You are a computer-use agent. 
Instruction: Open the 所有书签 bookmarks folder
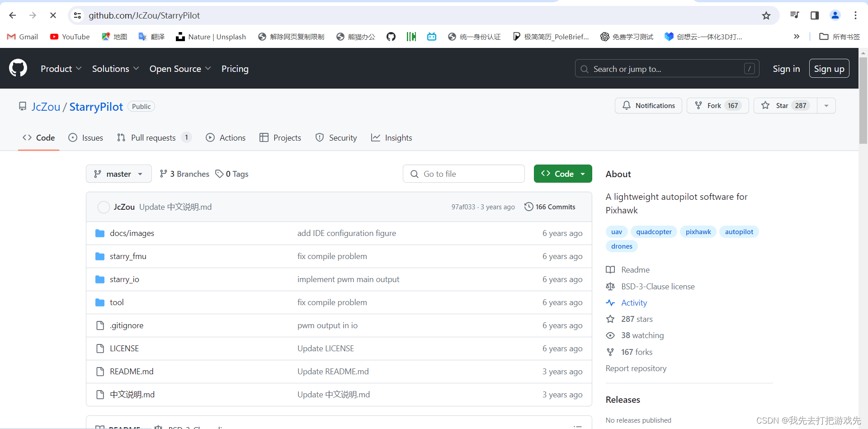pos(840,37)
